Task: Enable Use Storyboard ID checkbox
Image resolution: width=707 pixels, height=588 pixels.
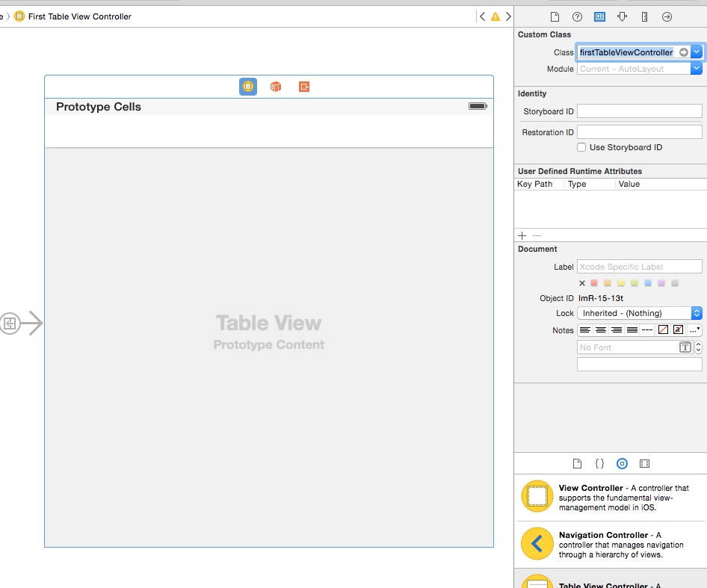Action: (582, 147)
